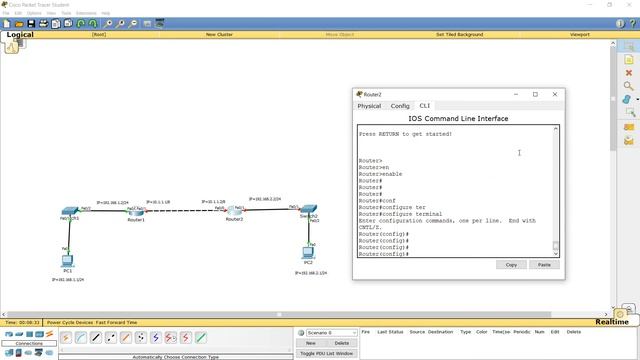
Task: Click the New file icon in toolbar
Action: [7, 24]
